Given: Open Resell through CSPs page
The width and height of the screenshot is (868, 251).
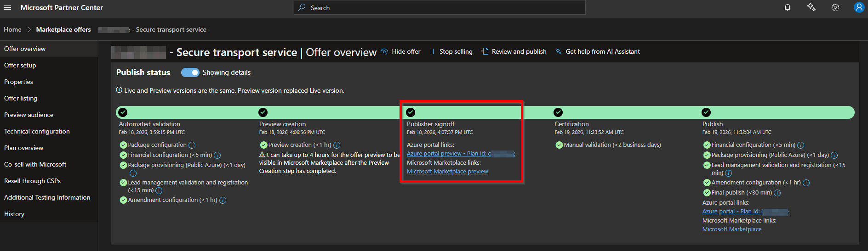Looking at the screenshot, I should [49, 181].
